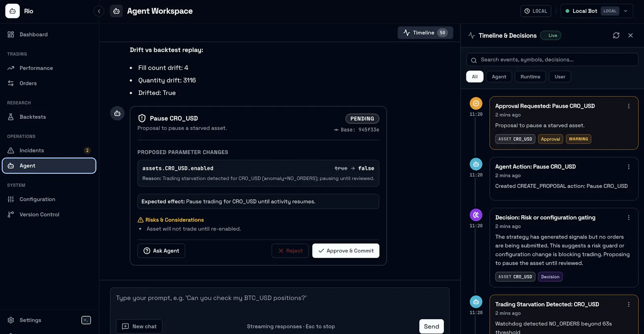
Task: Open Incidents with 2 alerts
Action: 49,151
